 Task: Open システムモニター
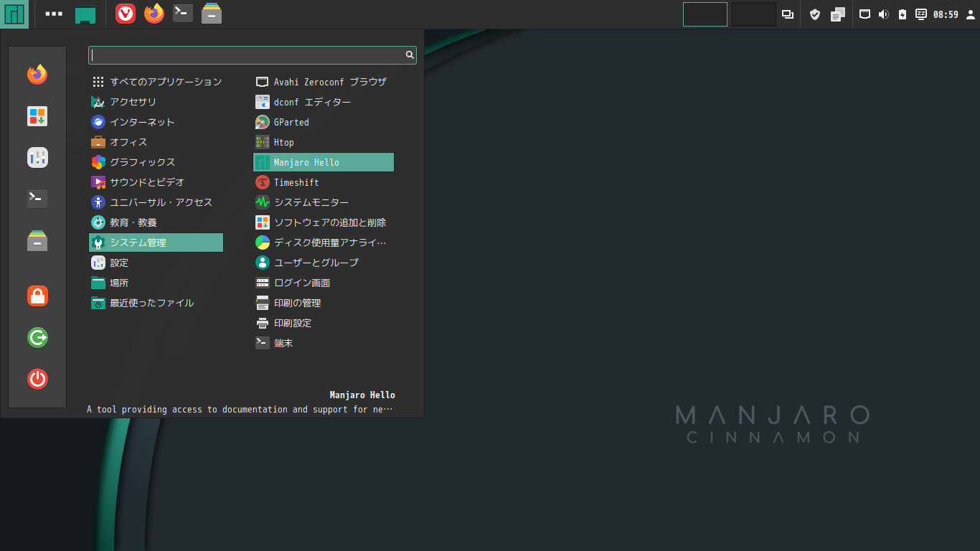324,202
